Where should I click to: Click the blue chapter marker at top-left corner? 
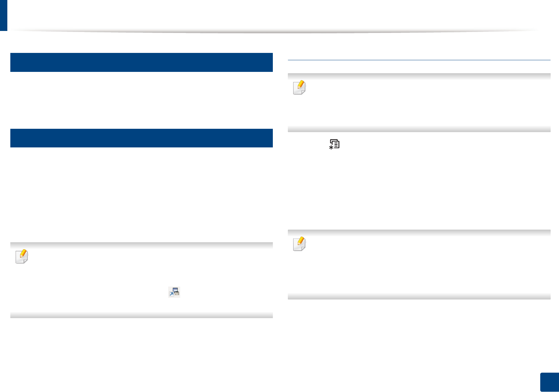[x=3, y=15]
